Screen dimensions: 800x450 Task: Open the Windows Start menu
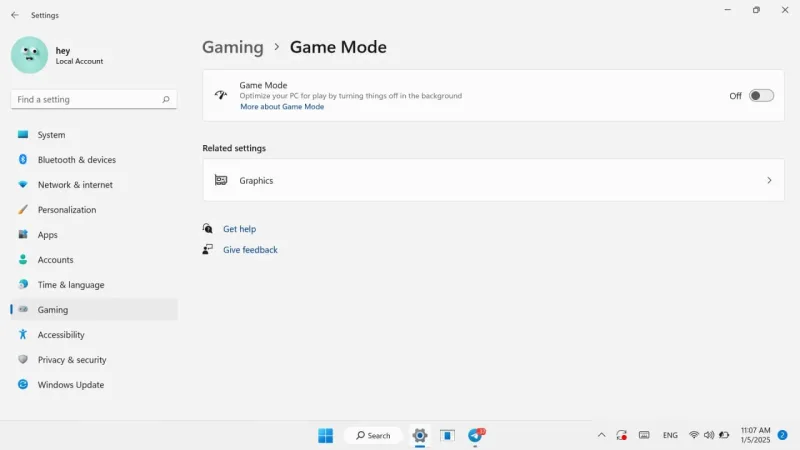(x=325, y=435)
